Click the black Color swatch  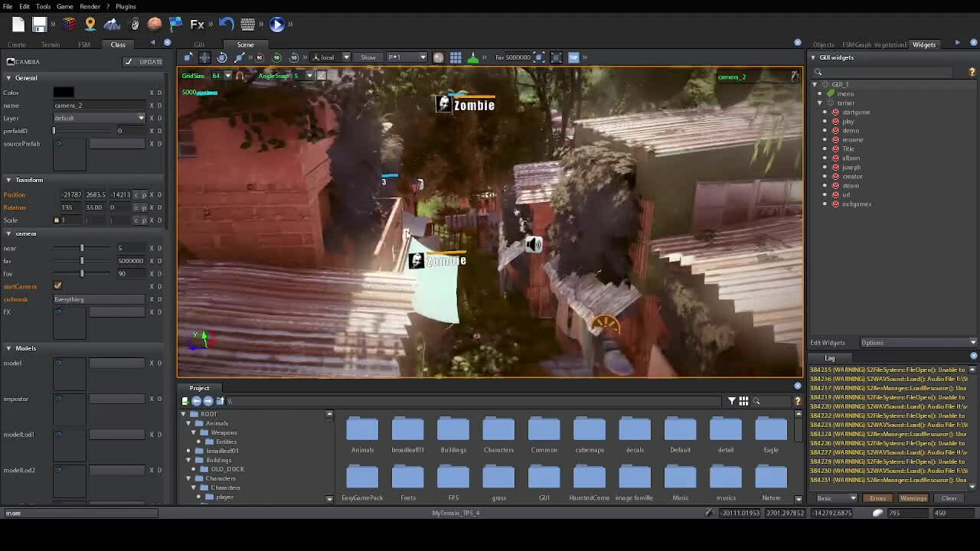click(x=64, y=93)
